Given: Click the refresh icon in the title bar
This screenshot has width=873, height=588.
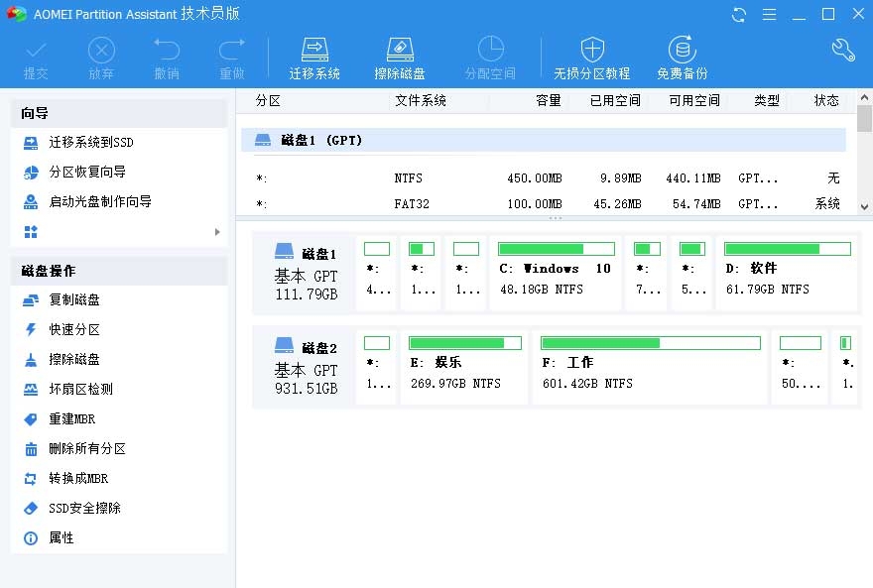Looking at the screenshot, I should tap(737, 15).
